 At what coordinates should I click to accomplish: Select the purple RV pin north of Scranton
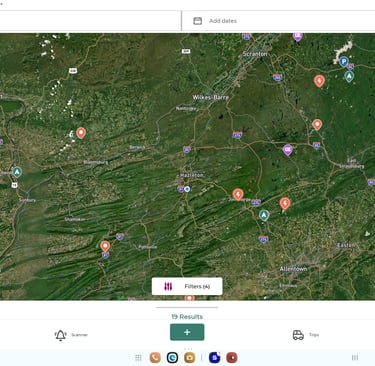(x=298, y=37)
